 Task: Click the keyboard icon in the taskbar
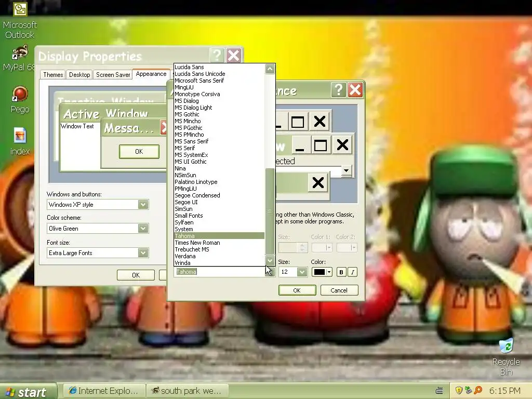[x=440, y=391]
